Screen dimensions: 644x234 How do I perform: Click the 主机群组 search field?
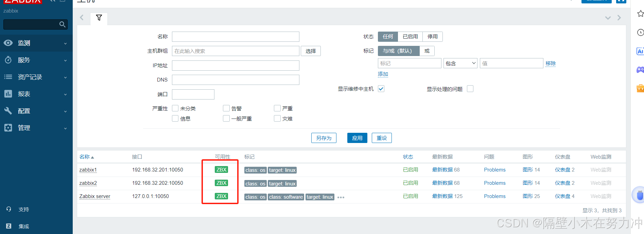(236, 51)
